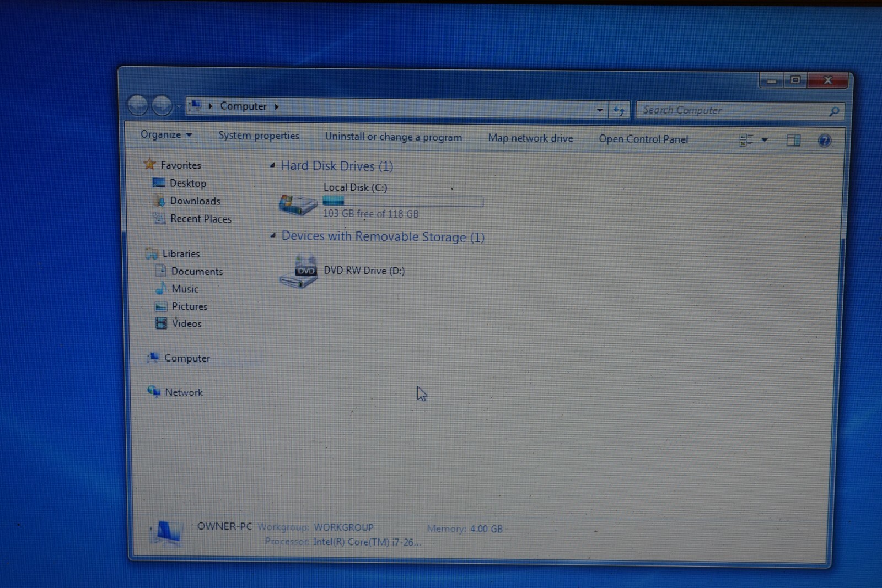Click the WORKGROUP value
This screenshot has height=588, width=882.
(343, 527)
